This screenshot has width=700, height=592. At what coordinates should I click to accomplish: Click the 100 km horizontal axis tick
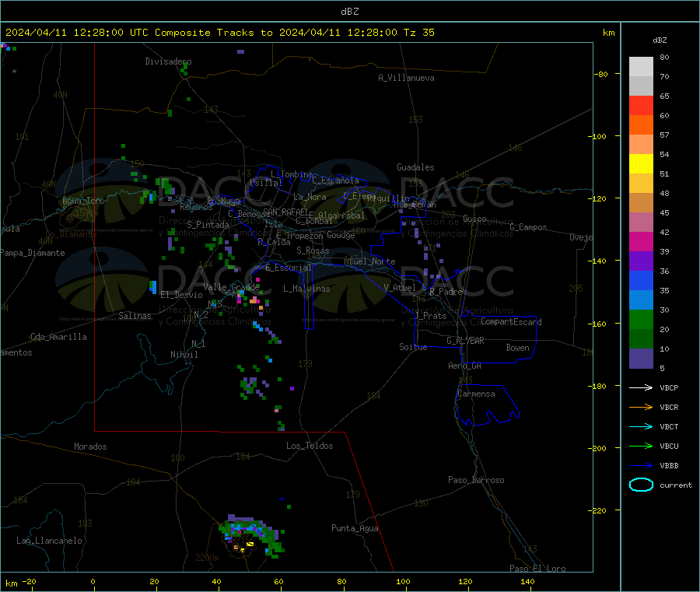403,581
